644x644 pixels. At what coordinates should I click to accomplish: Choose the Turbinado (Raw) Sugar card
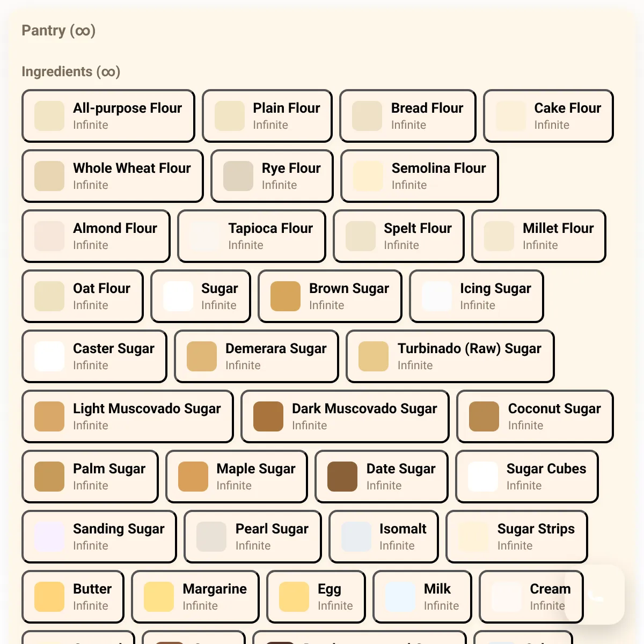coord(450,356)
